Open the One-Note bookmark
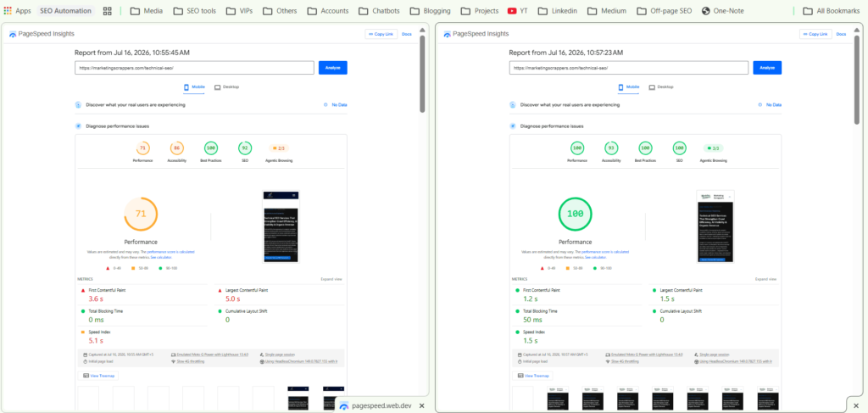The image size is (868, 413). (x=722, y=10)
